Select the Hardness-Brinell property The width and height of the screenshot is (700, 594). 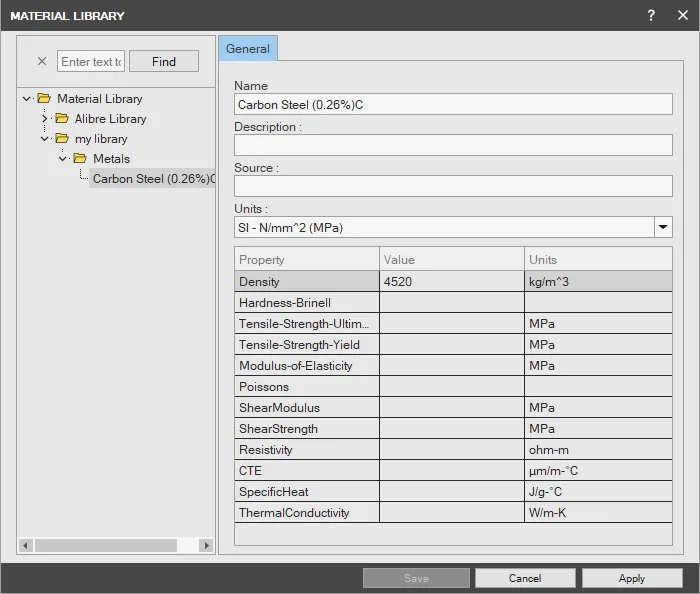307,303
